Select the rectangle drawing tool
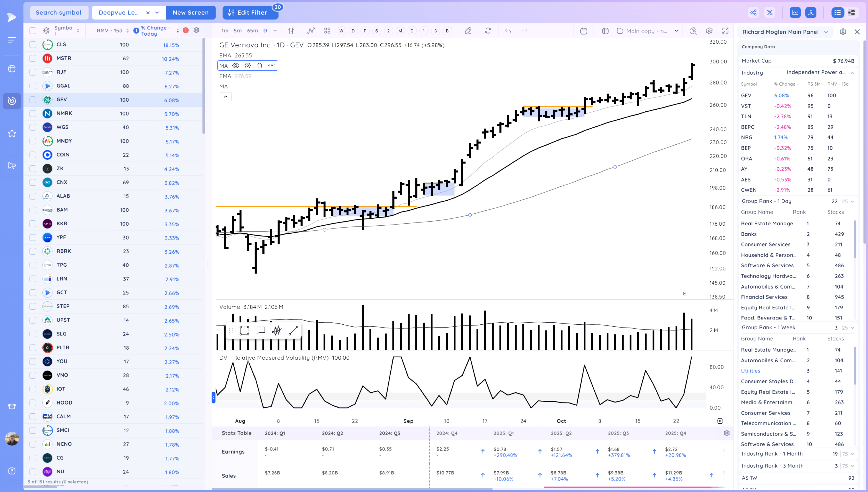The width and height of the screenshot is (868, 492). click(x=244, y=330)
